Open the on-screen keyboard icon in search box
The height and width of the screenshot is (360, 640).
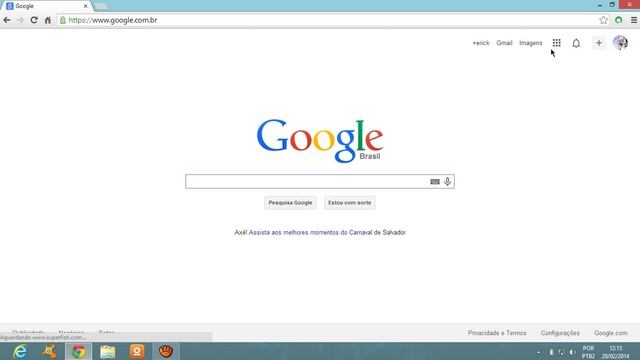[x=435, y=182]
